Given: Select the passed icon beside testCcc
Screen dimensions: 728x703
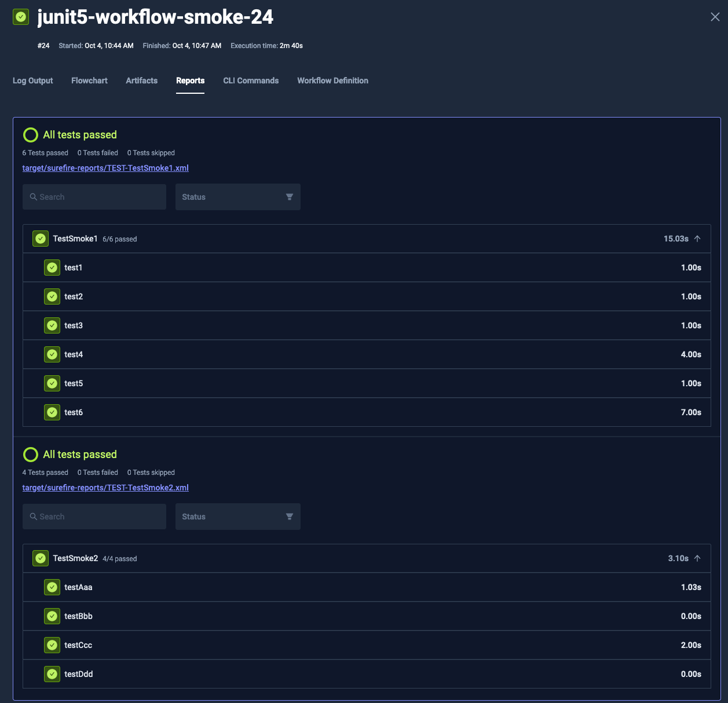Looking at the screenshot, I should pyautogui.click(x=52, y=645).
